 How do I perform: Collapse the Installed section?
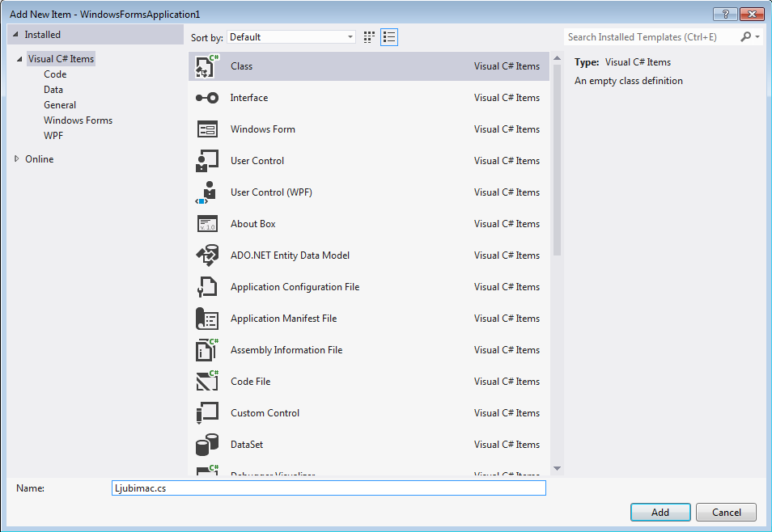coord(15,35)
